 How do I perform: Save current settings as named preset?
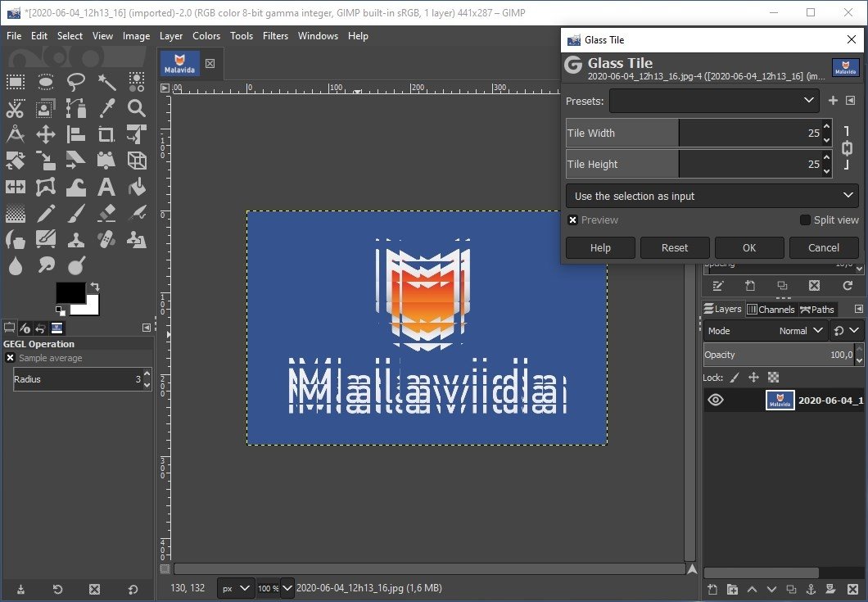tap(833, 100)
